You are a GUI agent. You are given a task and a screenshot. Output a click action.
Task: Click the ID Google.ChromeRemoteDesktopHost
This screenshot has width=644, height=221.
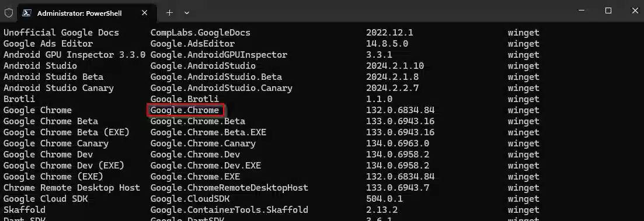coord(229,187)
